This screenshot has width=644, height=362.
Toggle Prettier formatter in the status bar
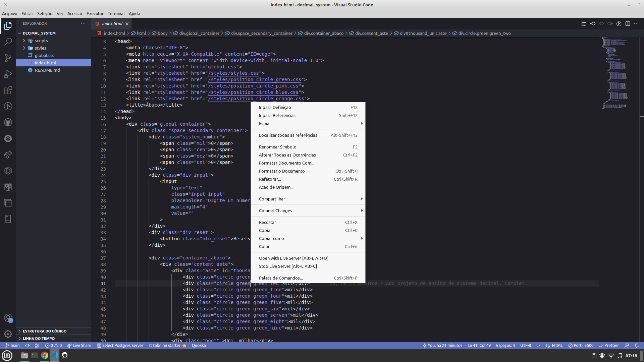609,345
